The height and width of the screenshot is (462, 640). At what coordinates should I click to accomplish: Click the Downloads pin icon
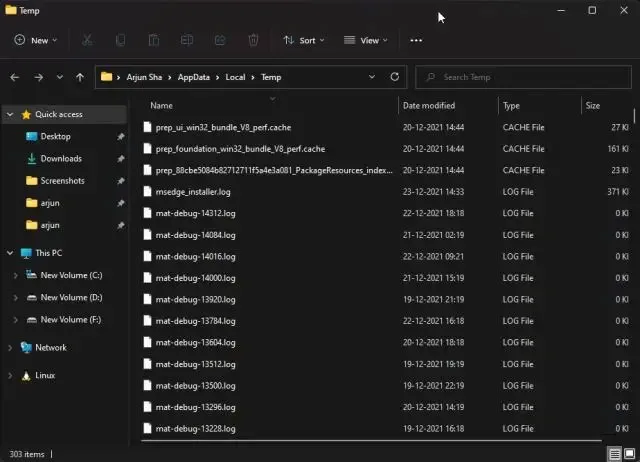121,159
